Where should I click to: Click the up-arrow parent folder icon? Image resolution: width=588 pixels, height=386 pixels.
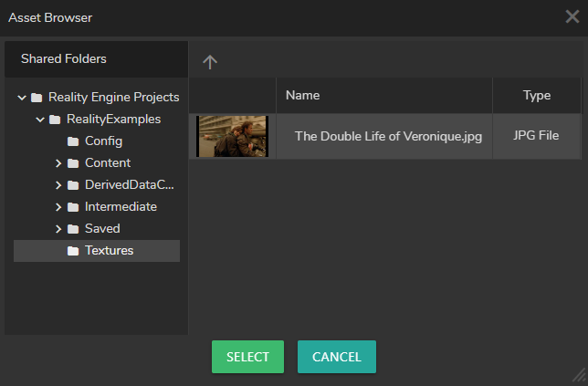[x=210, y=62]
